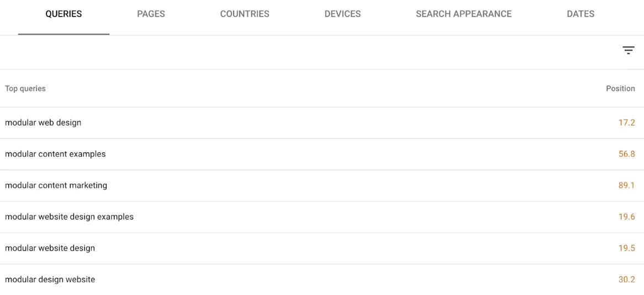The width and height of the screenshot is (644, 295).
Task: Click position value 19.6
Action: click(x=626, y=217)
